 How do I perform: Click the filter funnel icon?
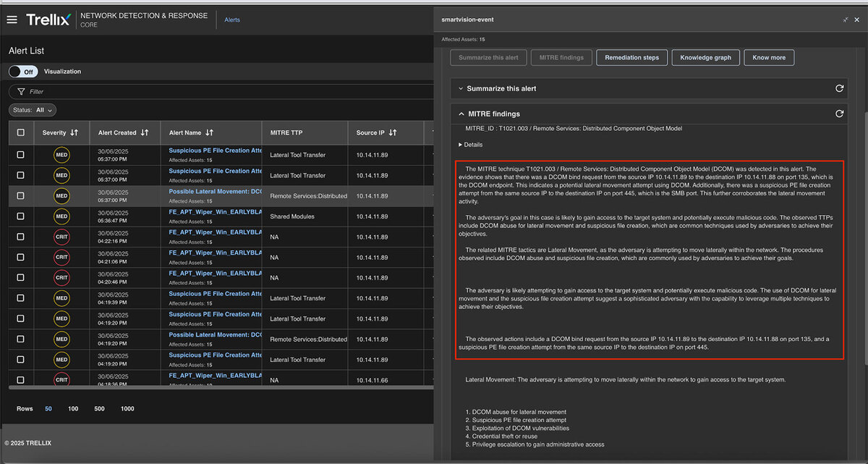point(20,92)
